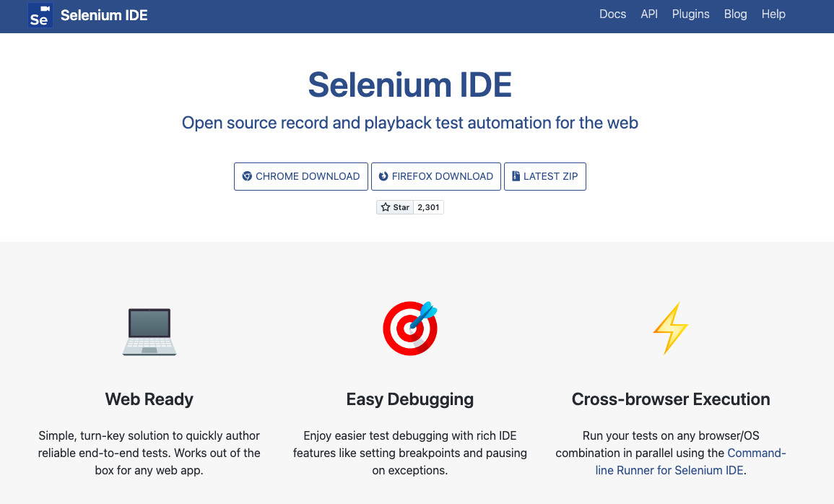Click the Cross-browser Execution heading
This screenshot has width=834, height=504.
[671, 399]
